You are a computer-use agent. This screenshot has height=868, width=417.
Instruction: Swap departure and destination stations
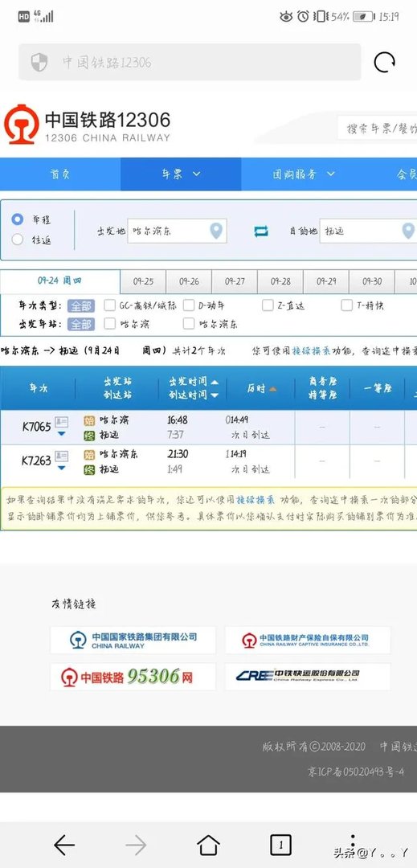pos(261,231)
